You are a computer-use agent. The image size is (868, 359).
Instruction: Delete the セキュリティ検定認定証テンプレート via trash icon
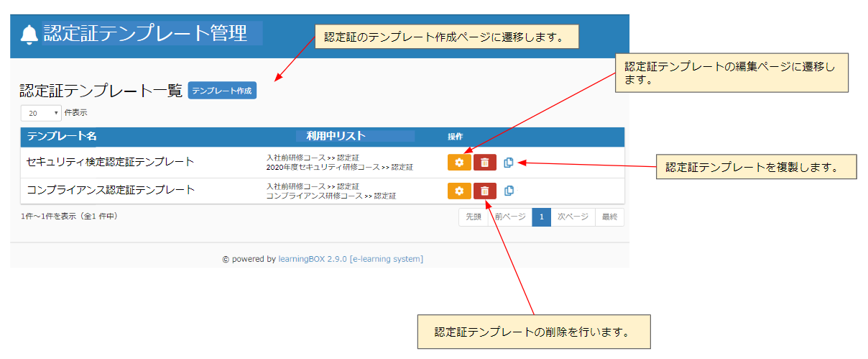pos(485,163)
